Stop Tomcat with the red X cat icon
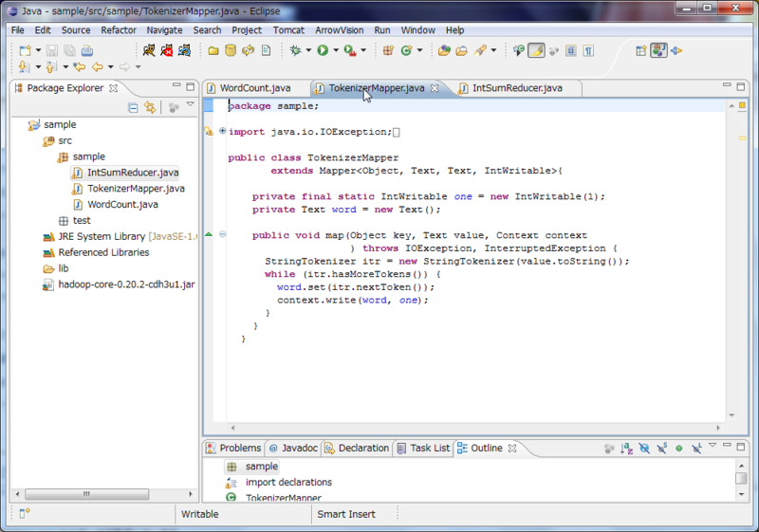 click(x=167, y=50)
